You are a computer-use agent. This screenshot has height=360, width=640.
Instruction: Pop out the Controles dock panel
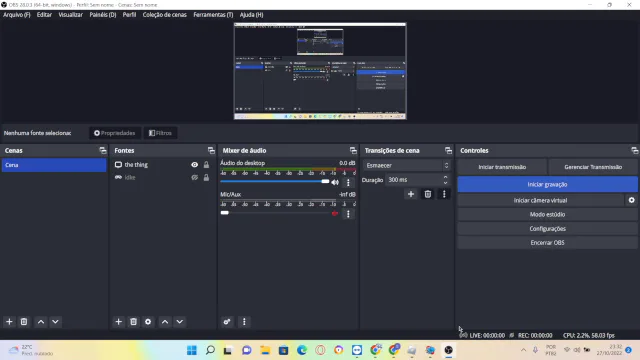pyautogui.click(x=635, y=150)
